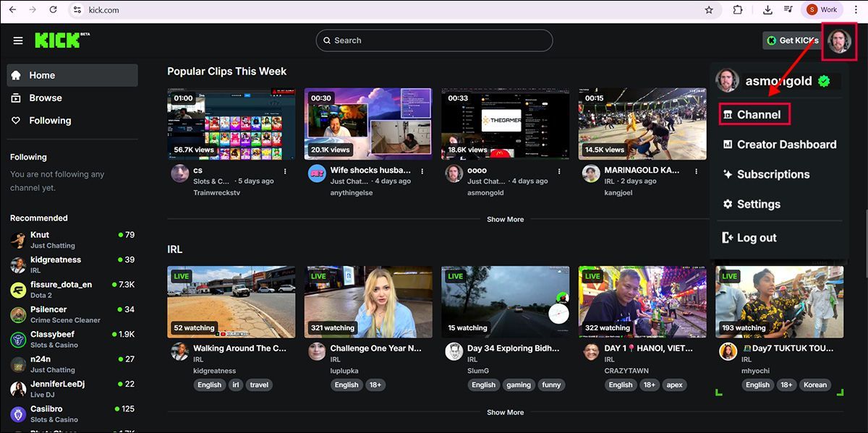Focus the Search field
The width and height of the screenshot is (868, 433).
click(x=434, y=40)
